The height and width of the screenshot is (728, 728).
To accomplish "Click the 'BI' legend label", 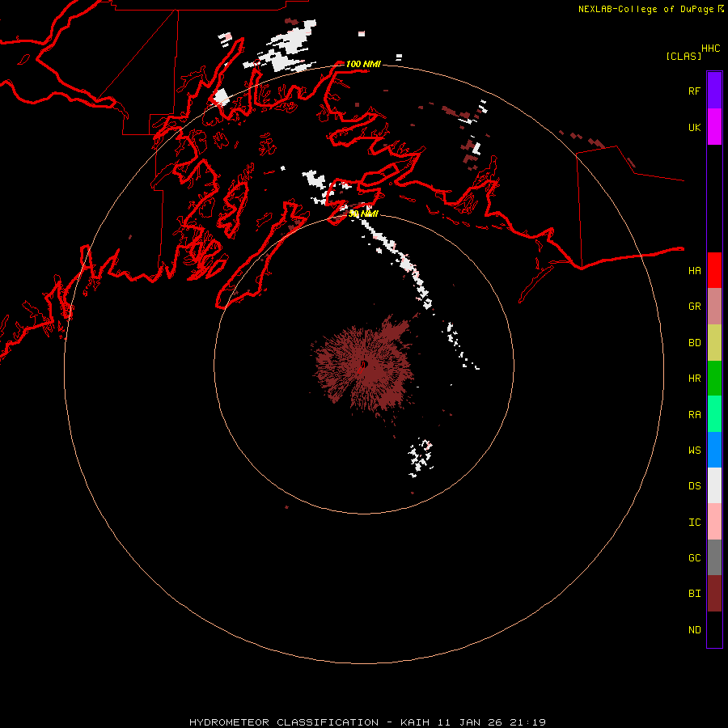I will [694, 594].
